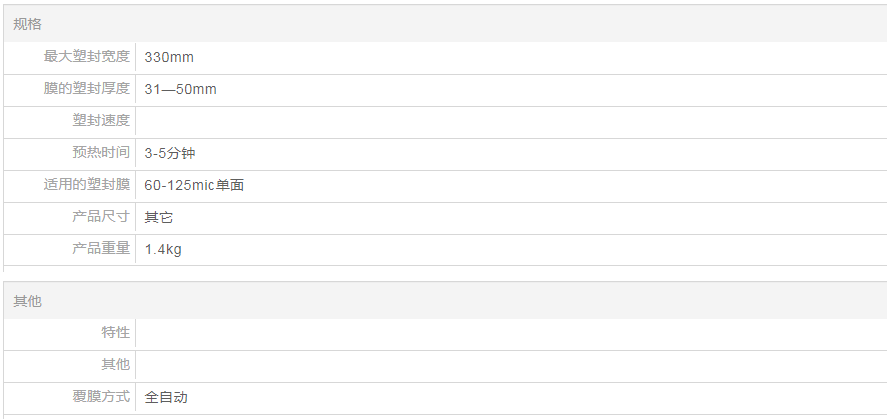The width and height of the screenshot is (893, 419).
Task: Click the 全自动 value
Action: pyautogui.click(x=166, y=397)
